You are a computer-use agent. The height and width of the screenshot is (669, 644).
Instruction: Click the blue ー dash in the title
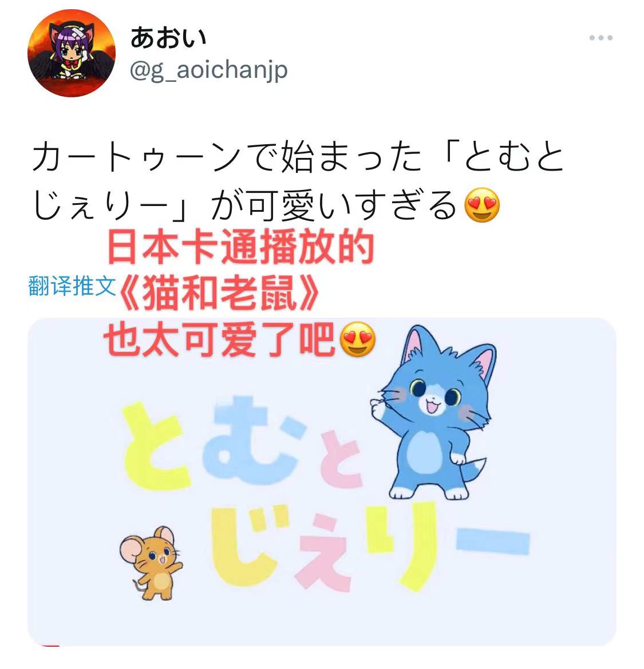[x=492, y=541]
